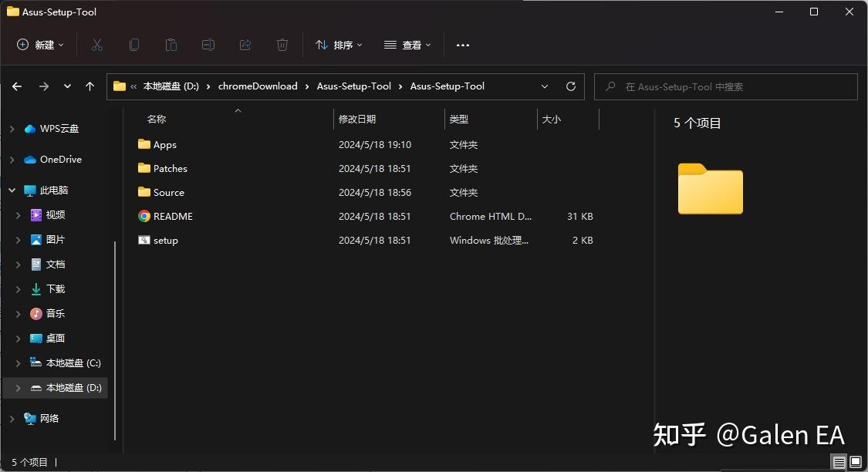Screen dimensions: 868x472
Task: Click the README Chrome file icon
Action: point(144,216)
